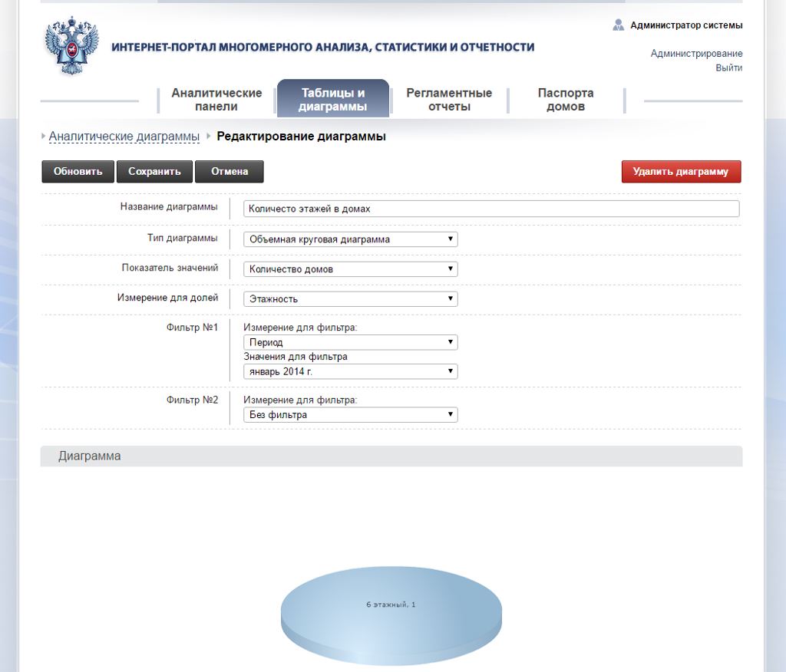Open Аналитические диаграммы breadcrumb link
Screen dimensions: 786x672
(x=124, y=137)
